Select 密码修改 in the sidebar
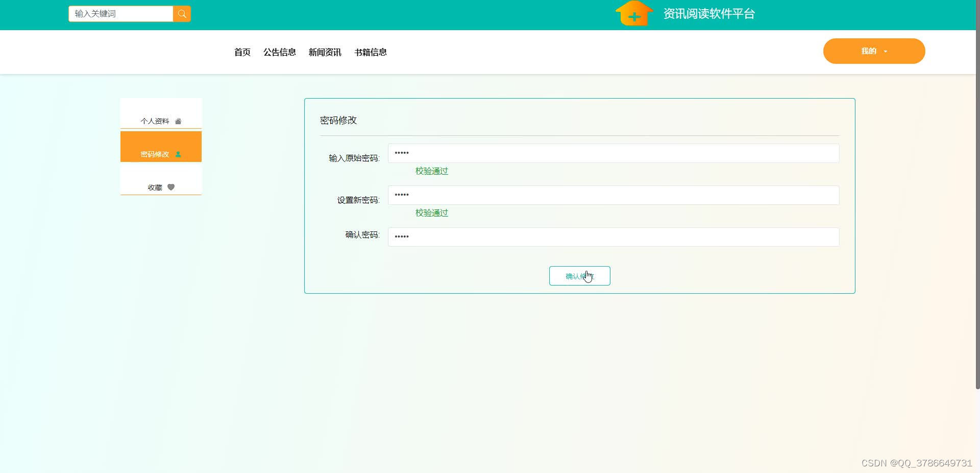This screenshot has width=980, height=473. [x=161, y=147]
